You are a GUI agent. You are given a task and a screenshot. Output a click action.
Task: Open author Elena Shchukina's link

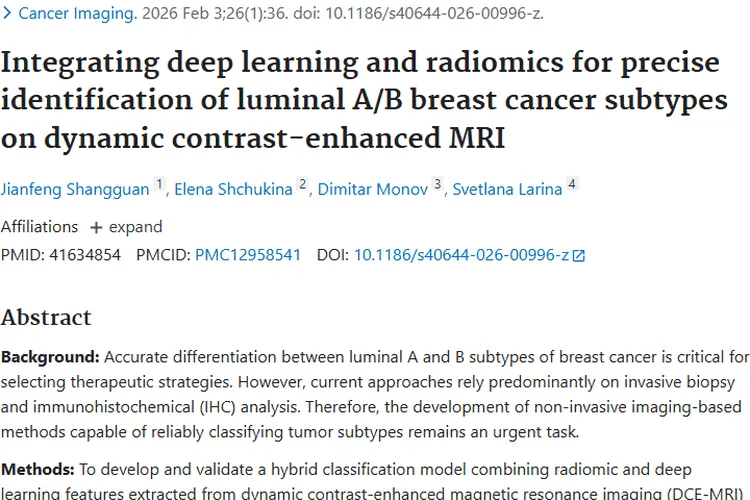[x=234, y=189]
